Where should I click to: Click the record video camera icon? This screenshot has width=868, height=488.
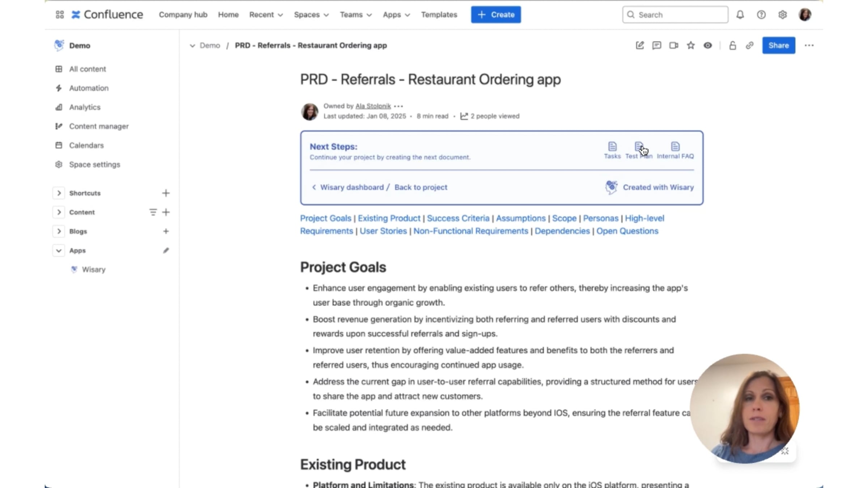pos(673,46)
